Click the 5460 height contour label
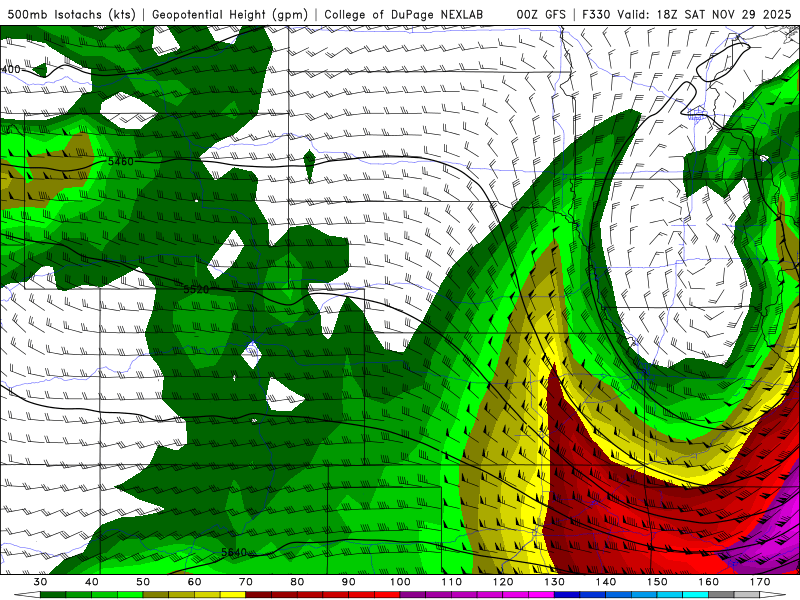Image resolution: width=800 pixels, height=600 pixels. pyautogui.click(x=120, y=161)
